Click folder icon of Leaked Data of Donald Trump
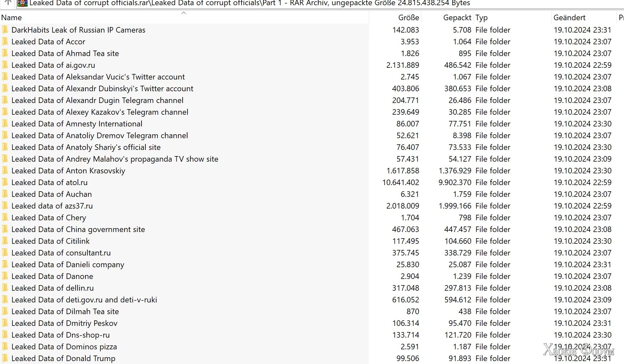 pos(5,358)
